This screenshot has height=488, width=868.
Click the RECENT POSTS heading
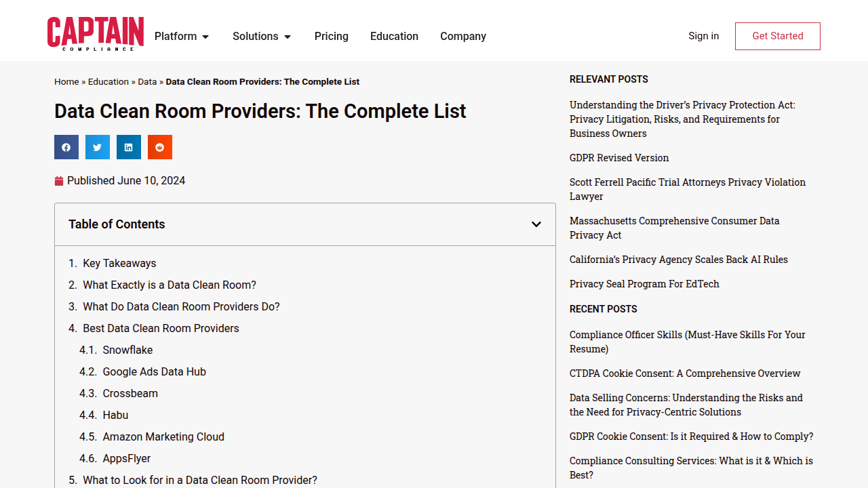604,309
